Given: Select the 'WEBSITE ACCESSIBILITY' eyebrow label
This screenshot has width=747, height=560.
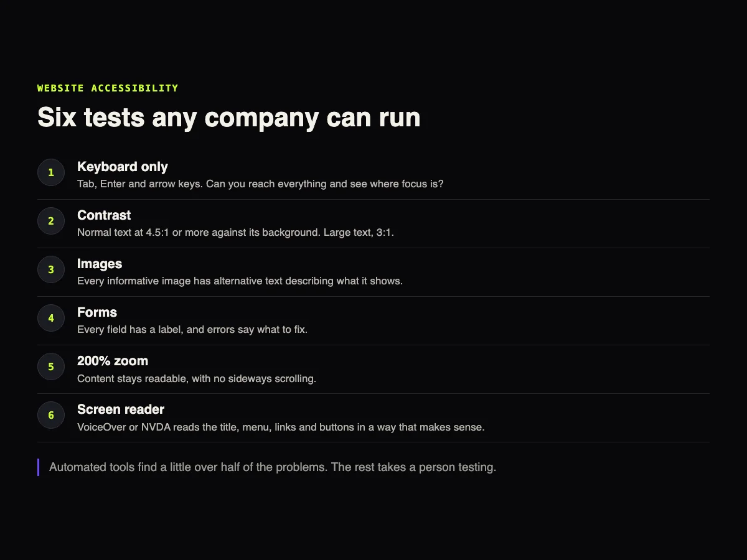Looking at the screenshot, I should (108, 88).
